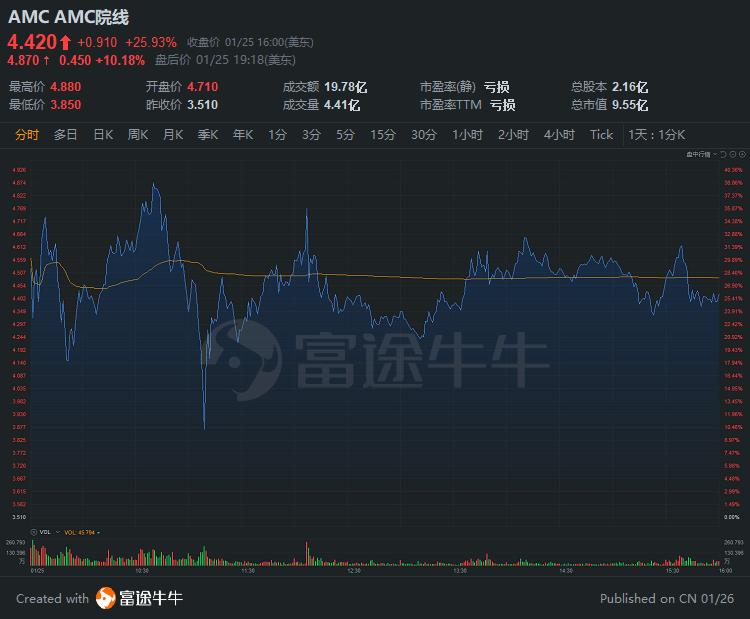750x619 pixels.
Task: Select the 4小时 interval tab
Action: [559, 135]
